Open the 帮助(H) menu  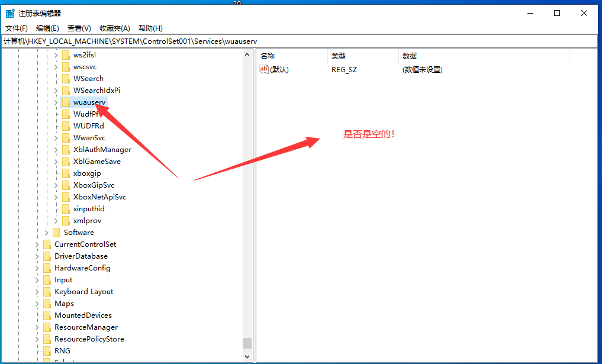click(150, 28)
